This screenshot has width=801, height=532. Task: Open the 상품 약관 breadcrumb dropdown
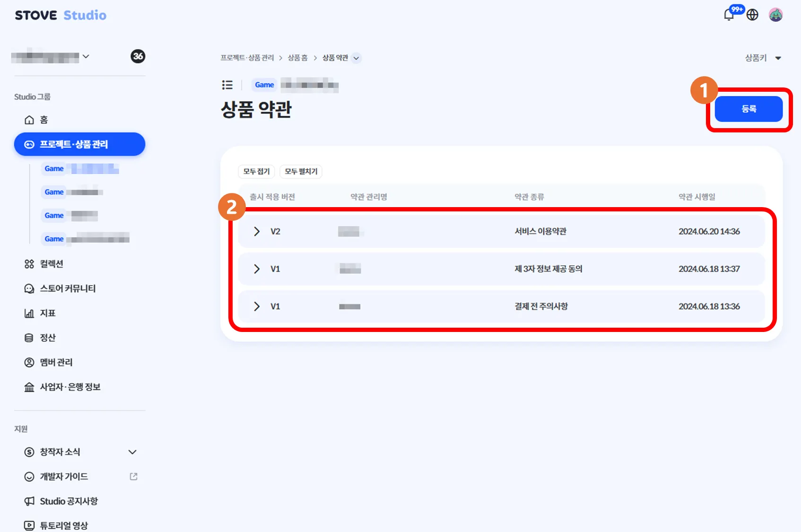[x=357, y=58]
